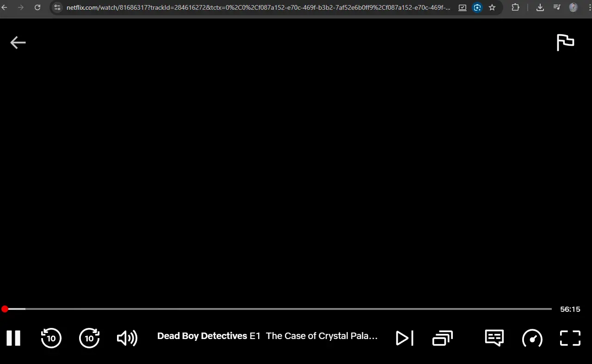Click the Google Lens search icon

(477, 7)
